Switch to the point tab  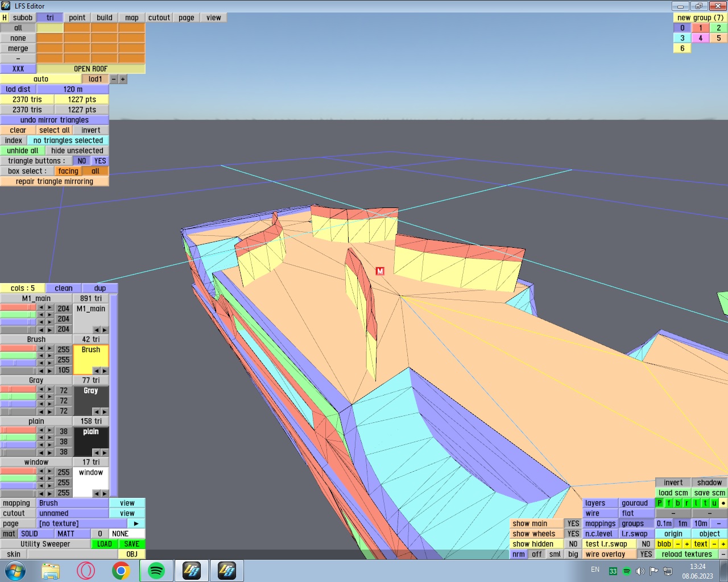[77, 18]
